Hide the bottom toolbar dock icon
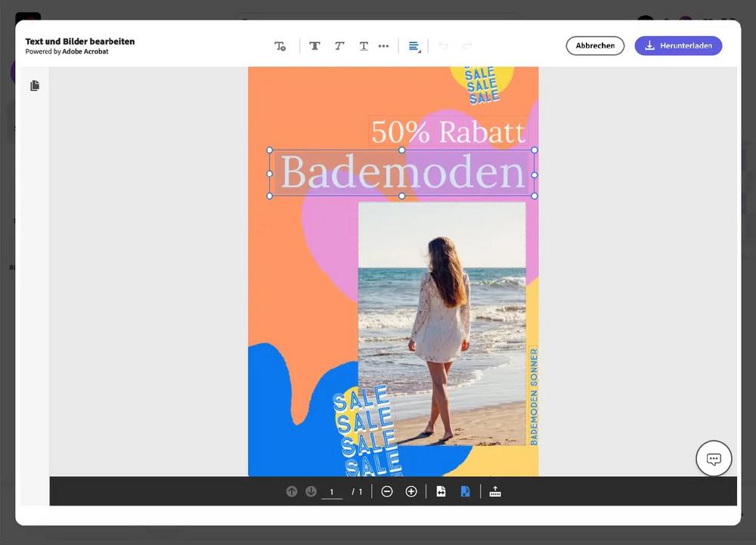This screenshot has width=756, height=545. point(495,491)
